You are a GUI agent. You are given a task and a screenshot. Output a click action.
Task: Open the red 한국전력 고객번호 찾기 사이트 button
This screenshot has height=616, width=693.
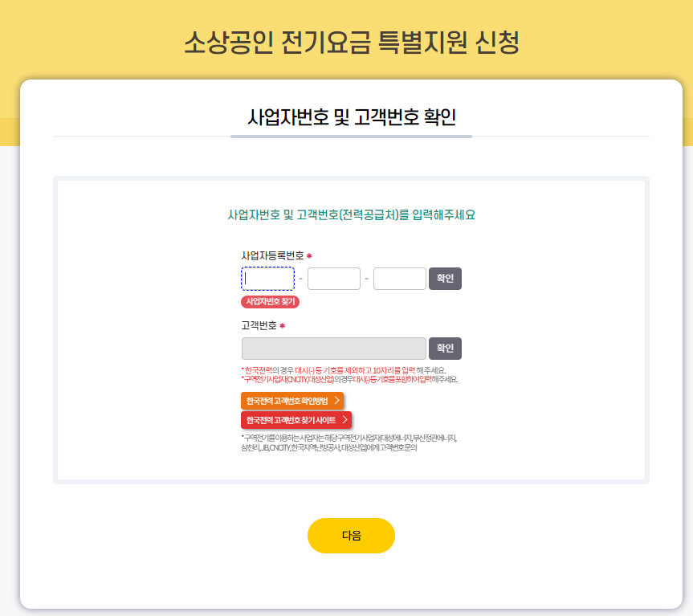pos(296,420)
